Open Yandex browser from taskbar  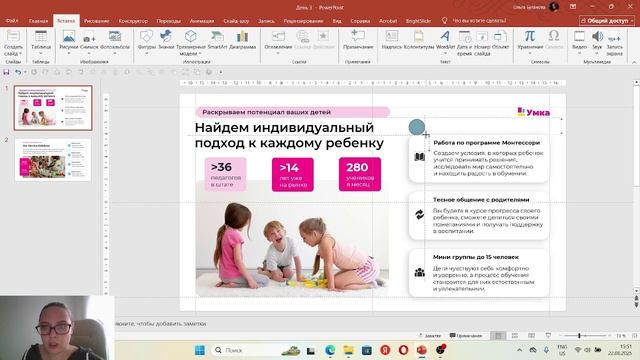click(x=385, y=350)
